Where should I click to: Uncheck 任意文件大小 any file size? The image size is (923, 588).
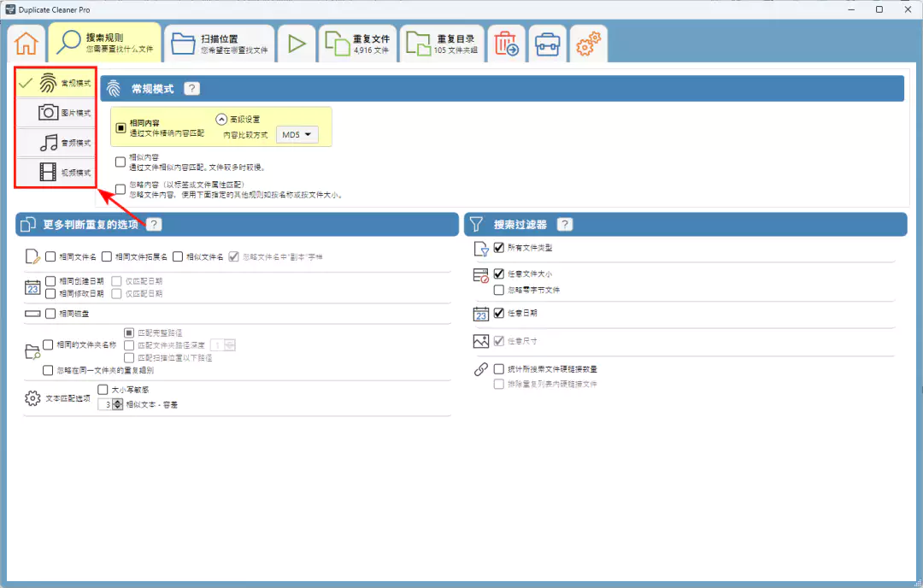click(x=499, y=273)
